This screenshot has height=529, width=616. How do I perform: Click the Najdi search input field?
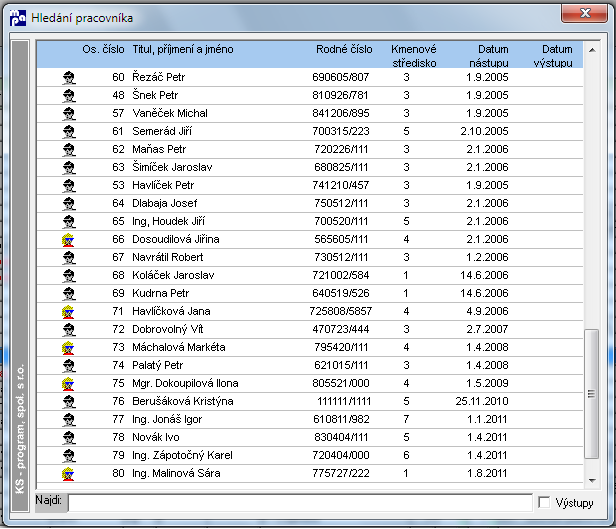[300, 503]
